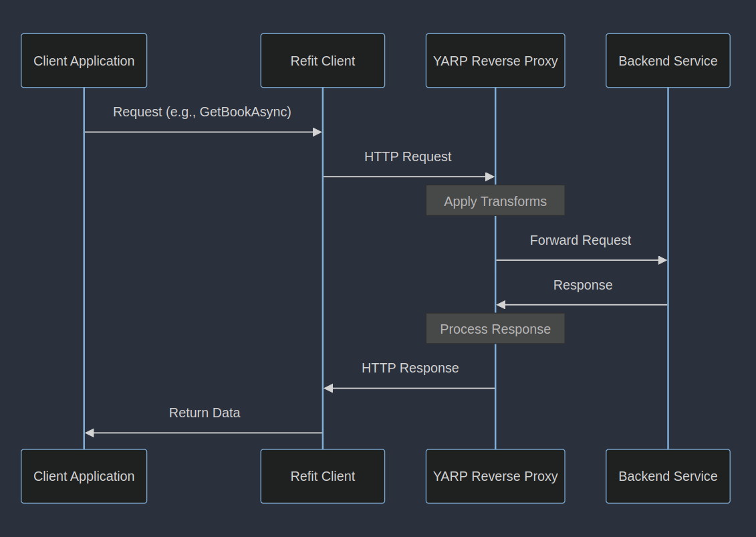756x537 pixels.
Task: Click the bottom Refit Client box
Action: pos(323,476)
